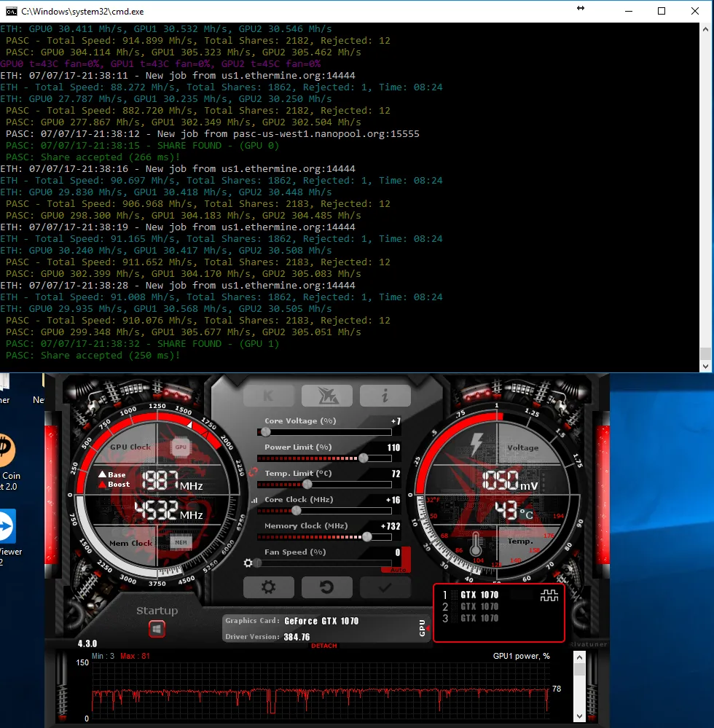Click the Core Clock curve bars icon
Image resolution: width=714 pixels, height=728 pixels.
point(254,501)
